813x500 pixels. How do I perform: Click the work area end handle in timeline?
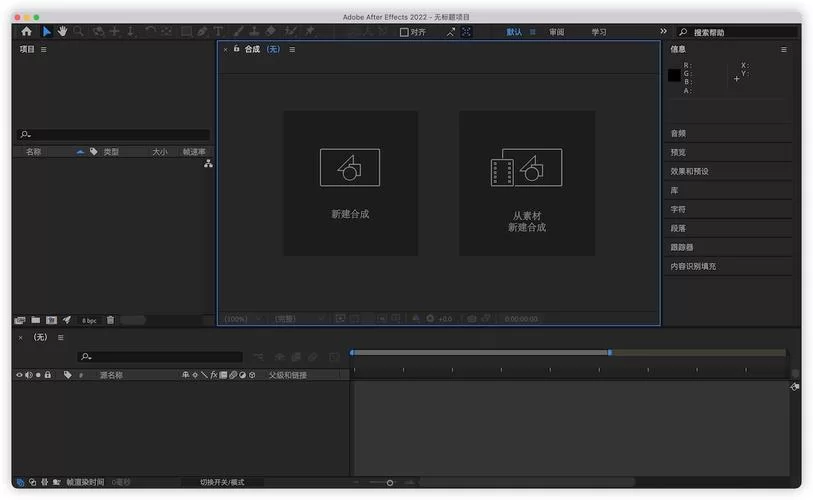point(610,352)
